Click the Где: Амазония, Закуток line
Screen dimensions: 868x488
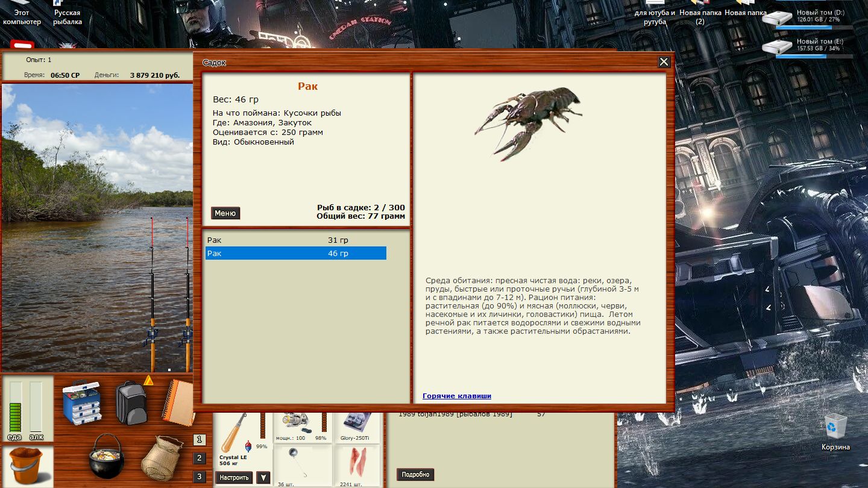click(x=262, y=123)
